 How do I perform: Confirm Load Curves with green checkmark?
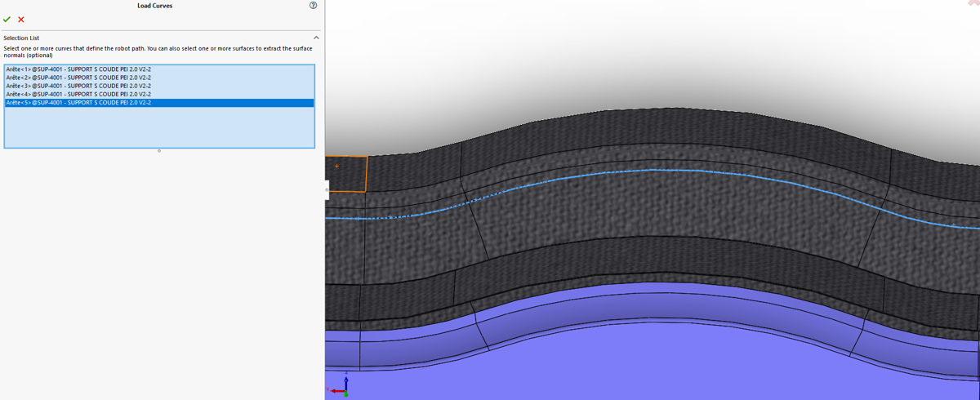coord(7,20)
